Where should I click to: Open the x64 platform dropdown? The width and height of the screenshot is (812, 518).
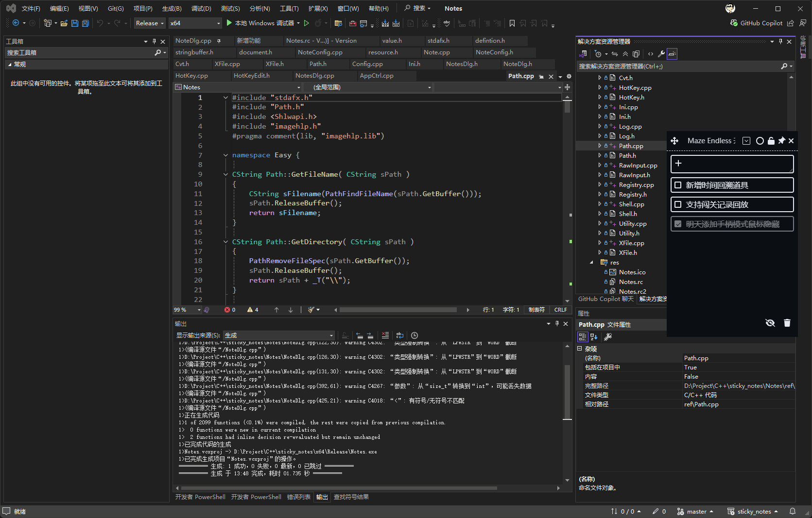[x=195, y=23]
